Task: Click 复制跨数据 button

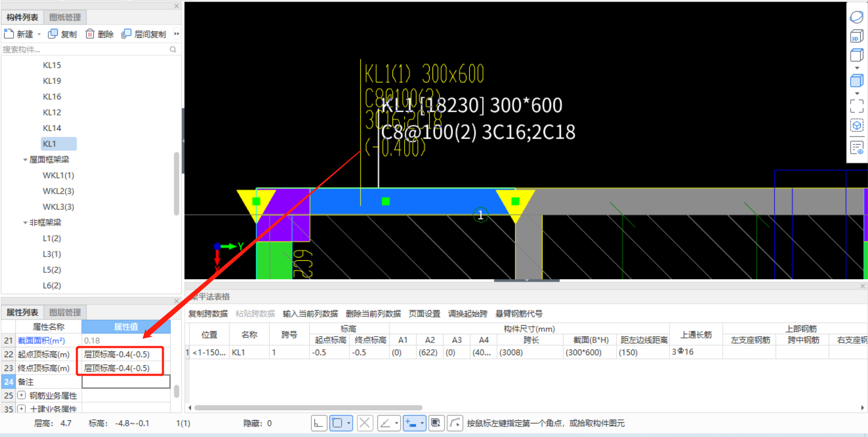Action: click(x=208, y=314)
